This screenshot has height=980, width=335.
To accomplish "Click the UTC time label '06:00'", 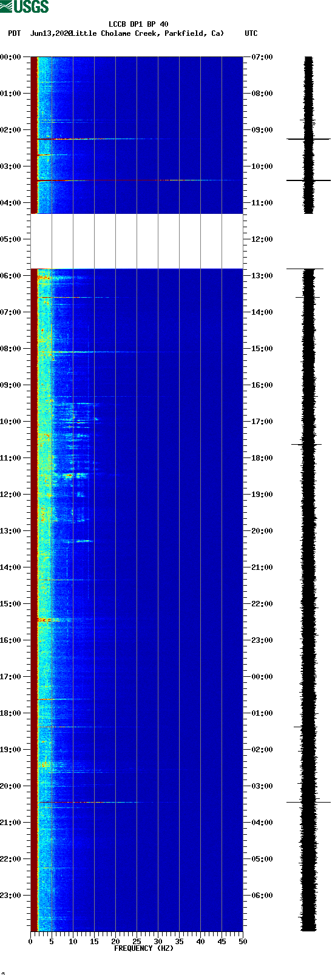I will click(x=262, y=896).
